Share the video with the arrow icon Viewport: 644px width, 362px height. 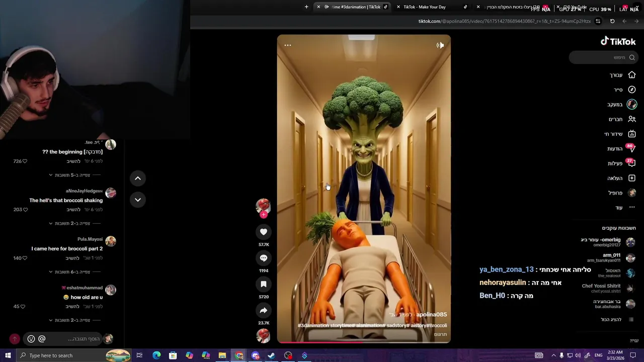[x=264, y=310]
